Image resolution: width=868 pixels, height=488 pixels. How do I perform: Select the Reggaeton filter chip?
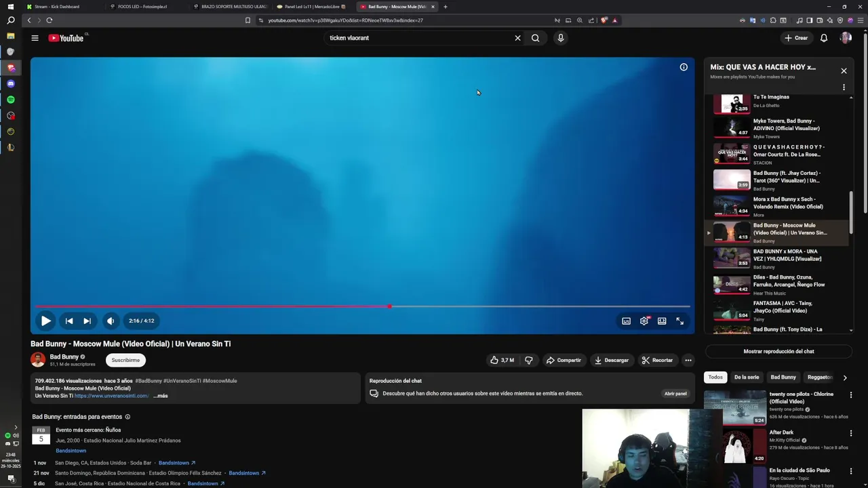coord(819,377)
